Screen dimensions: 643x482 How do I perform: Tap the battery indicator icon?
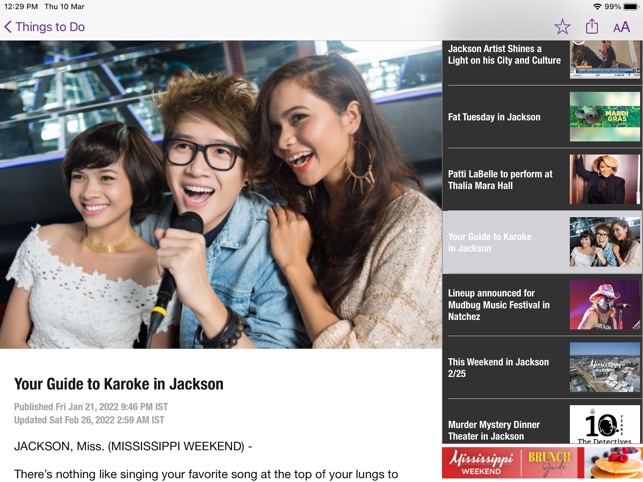(631, 7)
